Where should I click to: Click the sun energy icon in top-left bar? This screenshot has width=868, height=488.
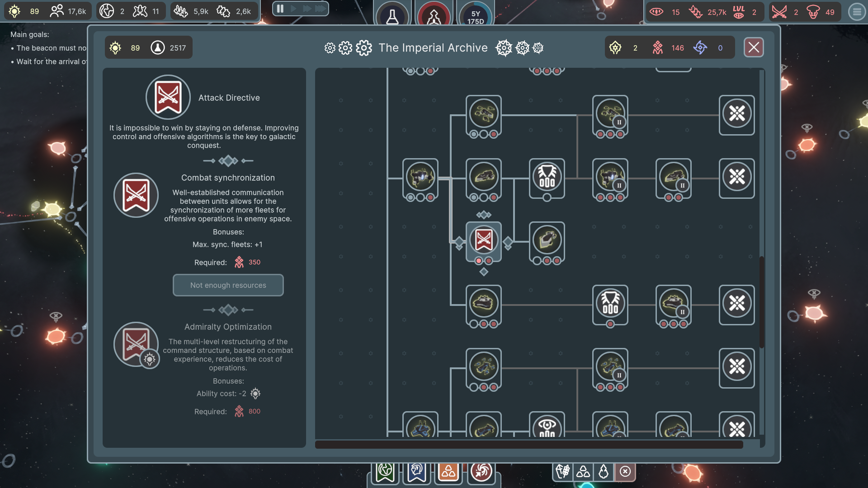coord(14,11)
